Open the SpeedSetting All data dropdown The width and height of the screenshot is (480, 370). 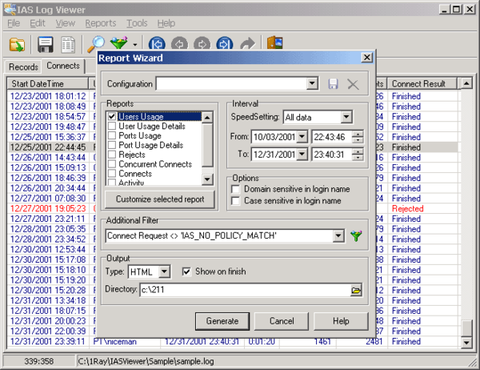point(346,117)
